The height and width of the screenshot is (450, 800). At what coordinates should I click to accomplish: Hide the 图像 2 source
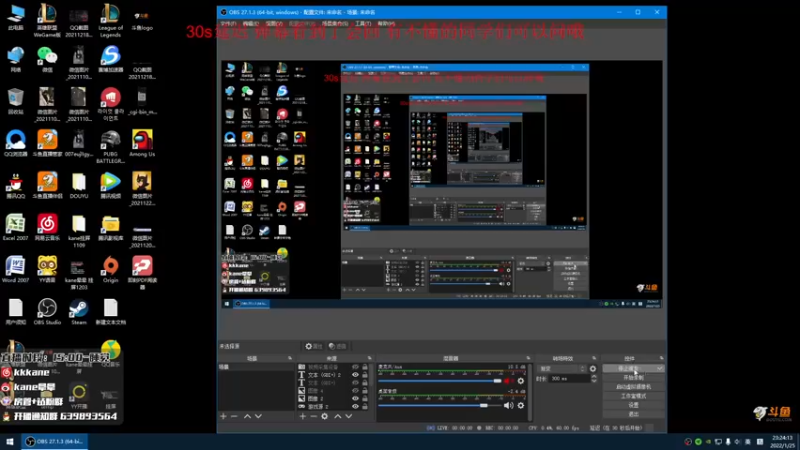355,398
